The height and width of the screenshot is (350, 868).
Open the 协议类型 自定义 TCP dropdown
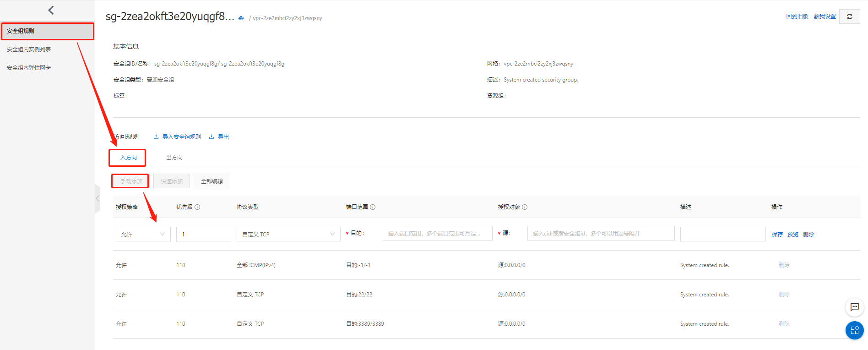(x=288, y=234)
